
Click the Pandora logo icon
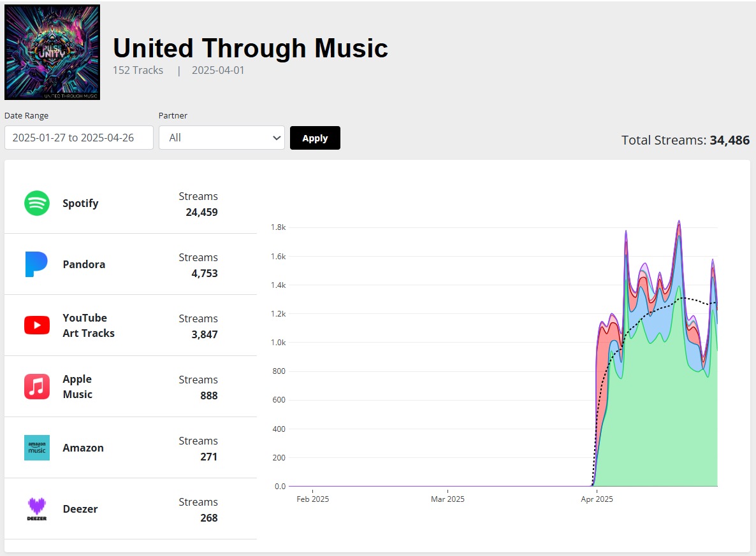tap(36, 264)
